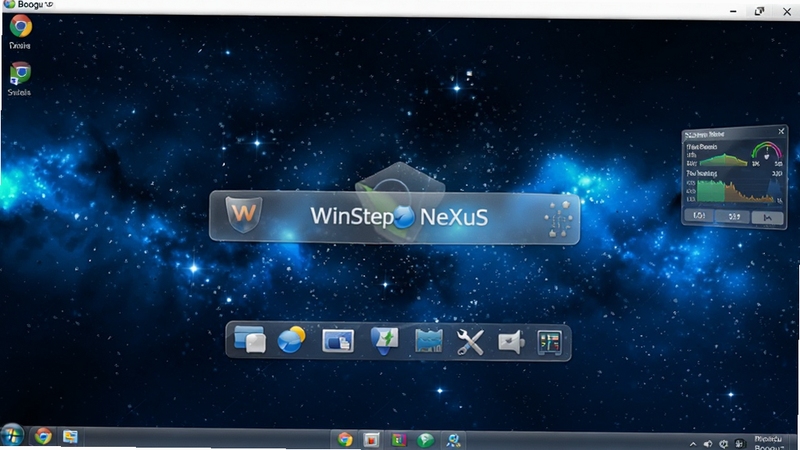Open the green chat bubble taskbar icon

tap(426, 439)
